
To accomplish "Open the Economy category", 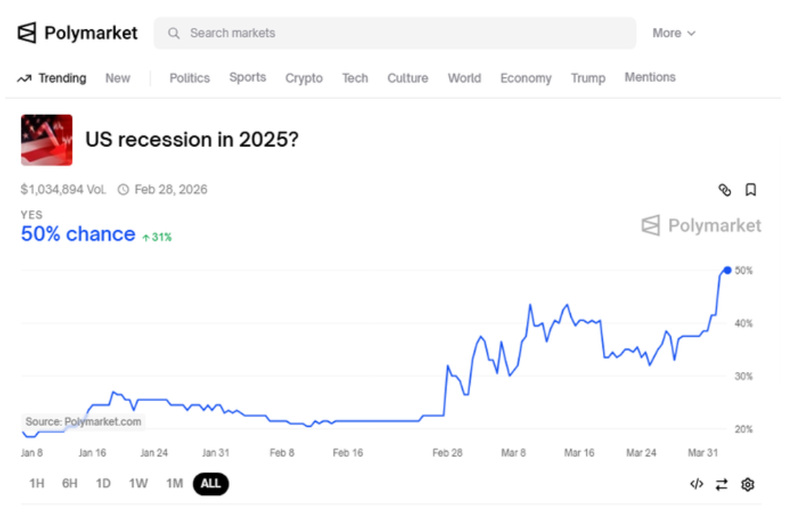I will coord(526,78).
